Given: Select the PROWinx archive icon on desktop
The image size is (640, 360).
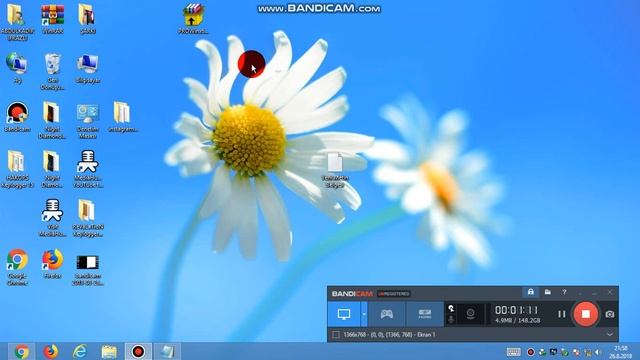Looking at the screenshot, I should (193, 18).
